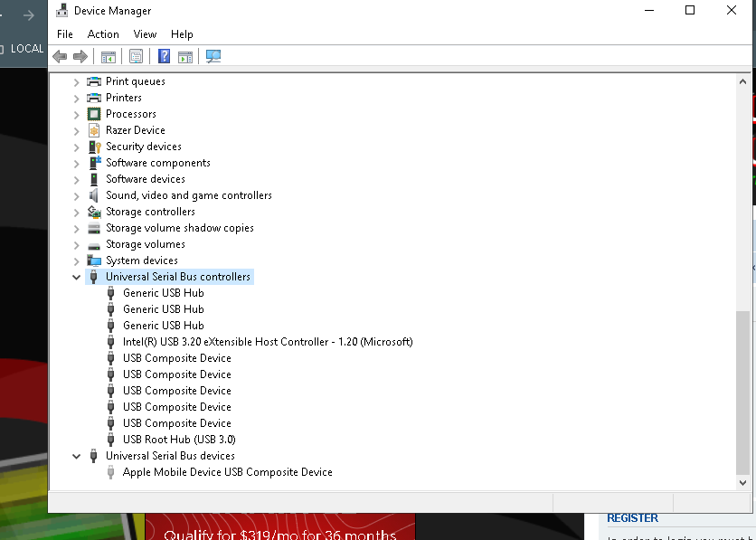
Task: Click the Back arrow toolbar icon
Action: (x=60, y=56)
